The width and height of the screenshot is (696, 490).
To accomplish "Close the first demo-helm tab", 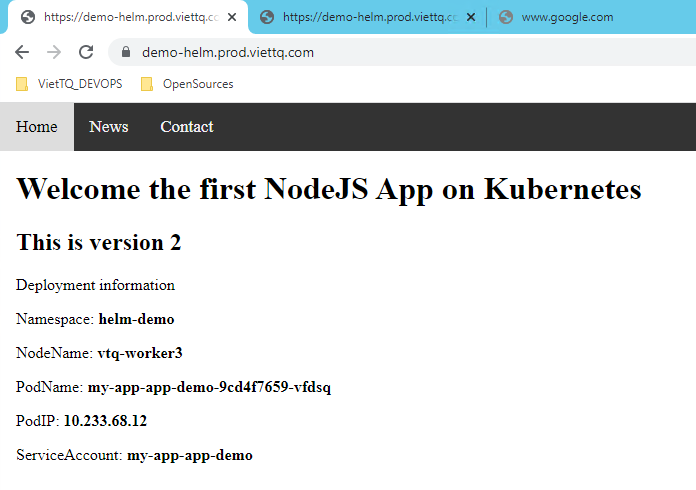I will (x=232, y=17).
